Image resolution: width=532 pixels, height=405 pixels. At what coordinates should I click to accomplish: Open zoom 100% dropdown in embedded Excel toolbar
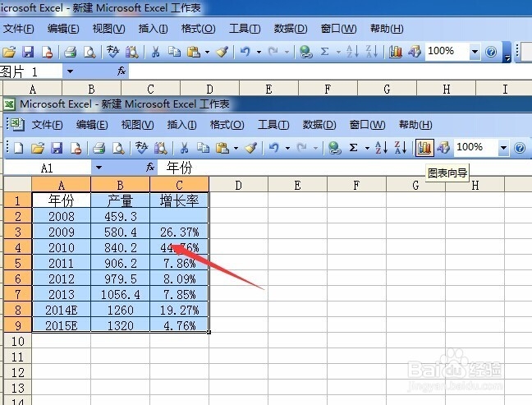coord(503,148)
